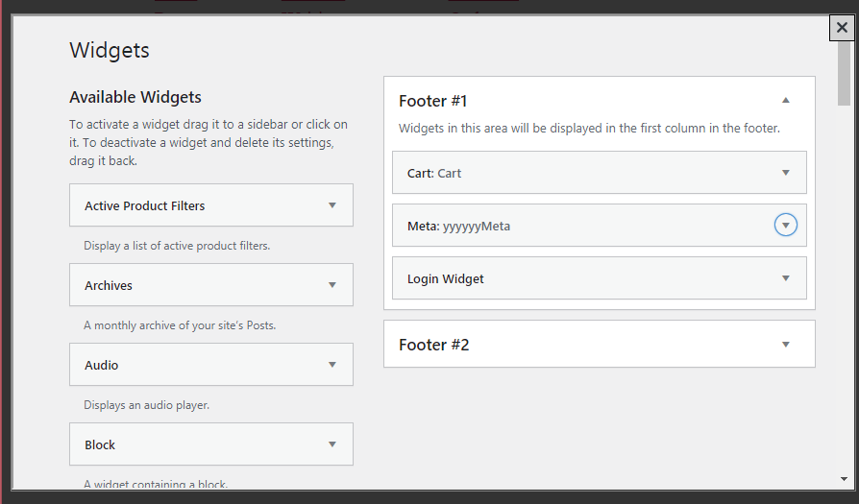This screenshot has height=504, width=859.
Task: Choose the Audio widget title
Action: [x=102, y=365]
